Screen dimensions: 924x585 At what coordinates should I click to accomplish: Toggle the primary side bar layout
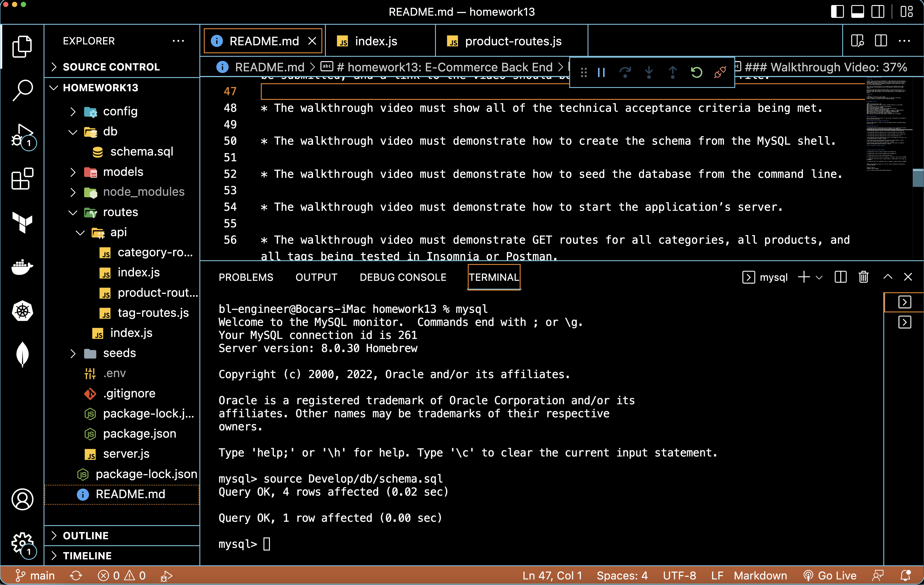(837, 11)
